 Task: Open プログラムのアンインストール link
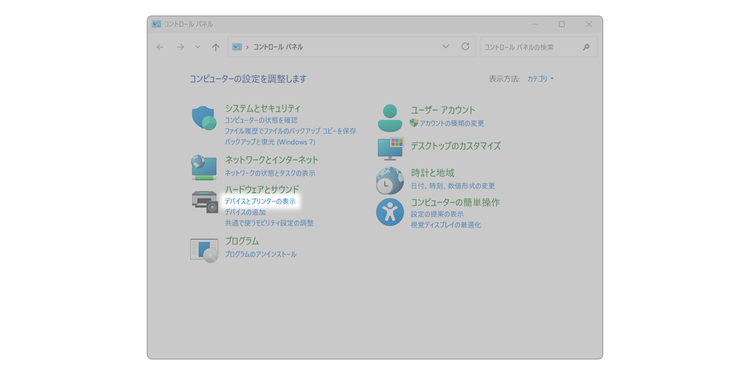coord(261,254)
